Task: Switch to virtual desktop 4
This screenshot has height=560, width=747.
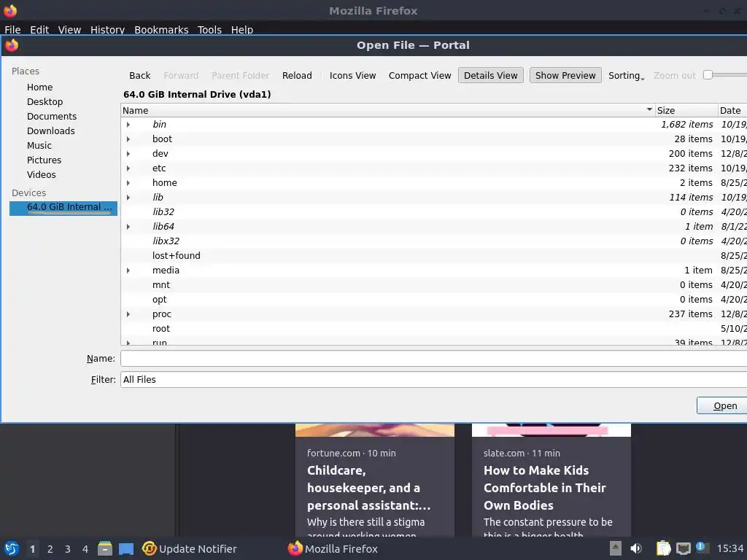Action: (x=85, y=549)
